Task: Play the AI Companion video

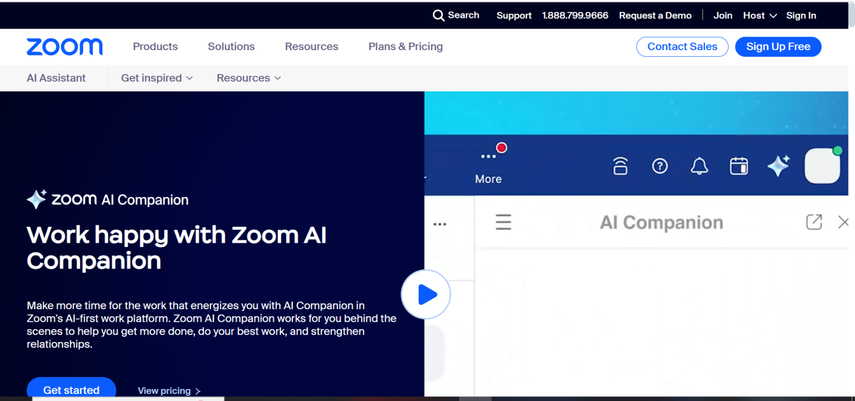Action: [426, 295]
